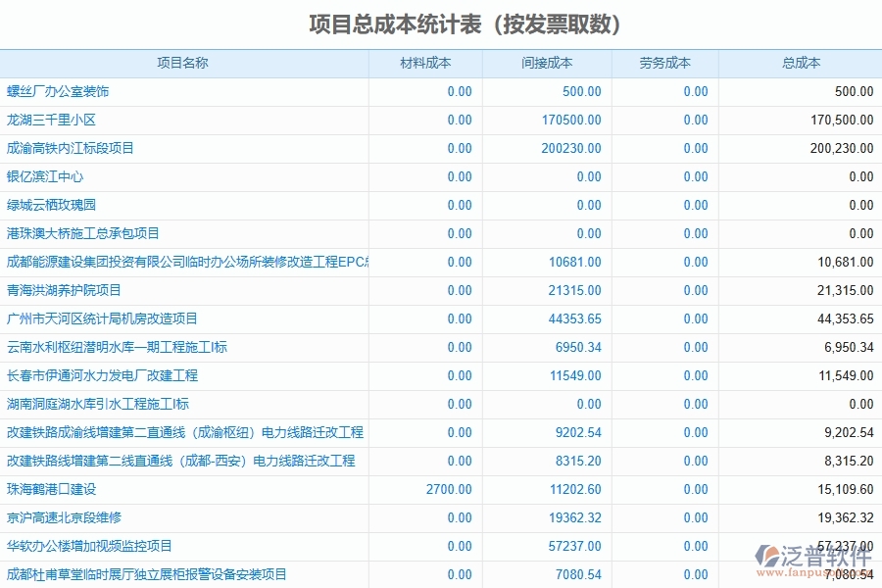882x588 pixels.
Task: Sort the table by 材料成本 column
Action: pyautogui.click(x=426, y=62)
